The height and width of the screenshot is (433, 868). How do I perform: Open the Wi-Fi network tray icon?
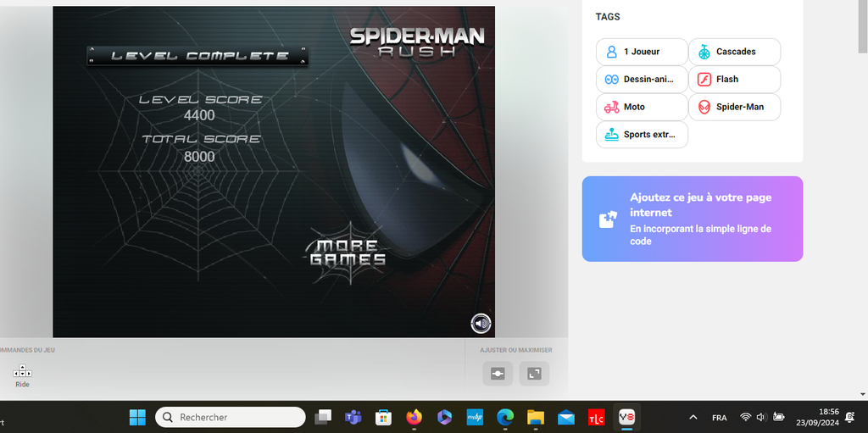tap(746, 417)
